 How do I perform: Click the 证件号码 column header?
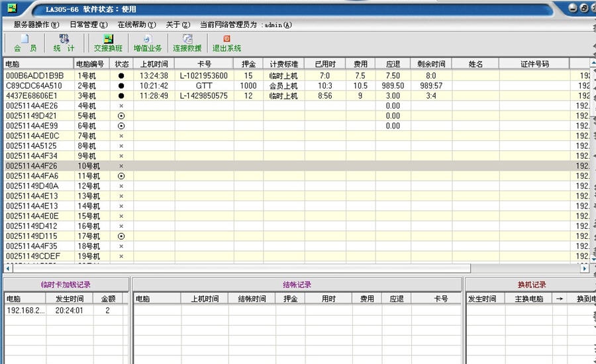534,64
